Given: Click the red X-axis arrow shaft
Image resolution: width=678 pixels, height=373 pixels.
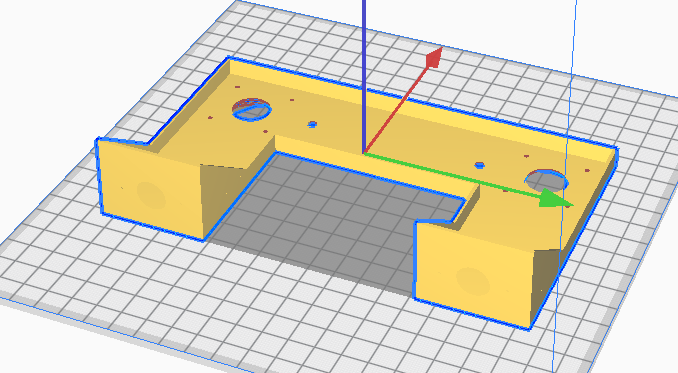Looking at the screenshot, I should (x=397, y=109).
